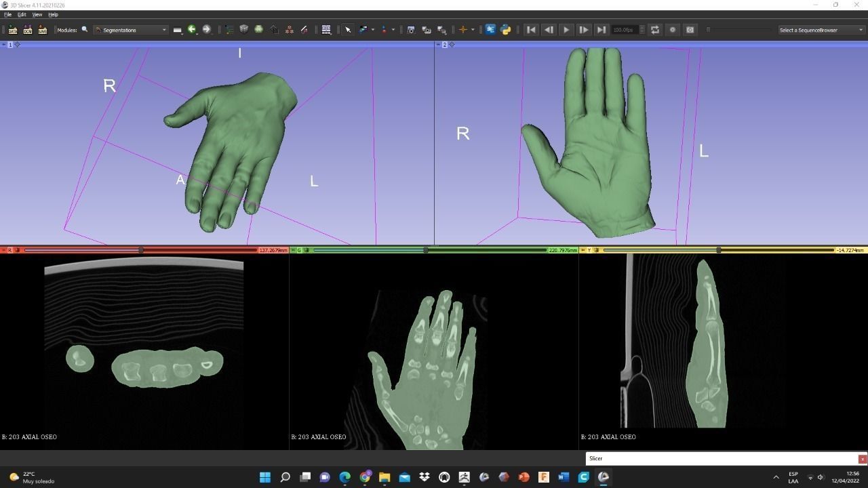Click the create markup fiducial icon
Viewport: 868px width, 488px height.
tap(384, 30)
